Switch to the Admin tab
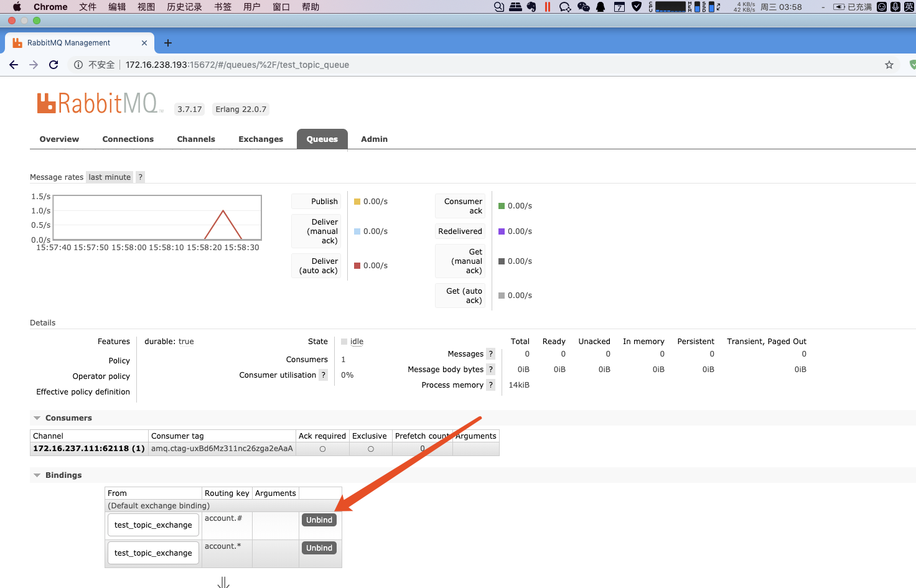This screenshot has width=916, height=588. click(375, 139)
